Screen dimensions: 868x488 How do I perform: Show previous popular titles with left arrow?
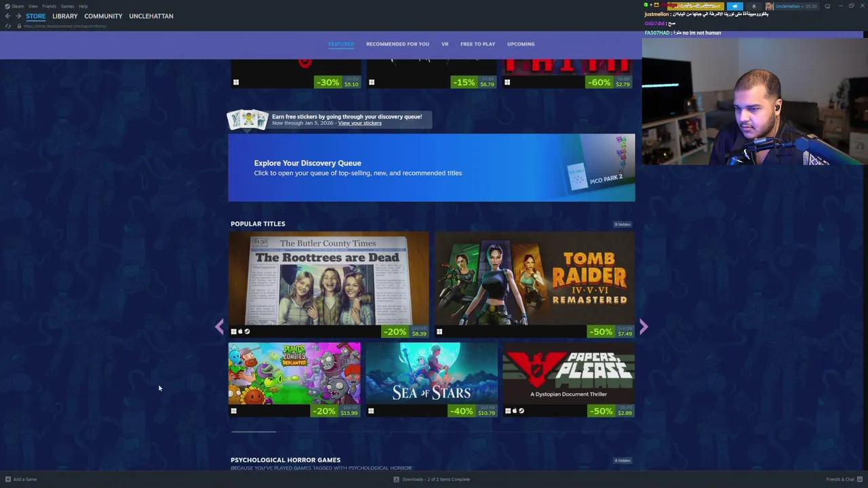pos(219,327)
